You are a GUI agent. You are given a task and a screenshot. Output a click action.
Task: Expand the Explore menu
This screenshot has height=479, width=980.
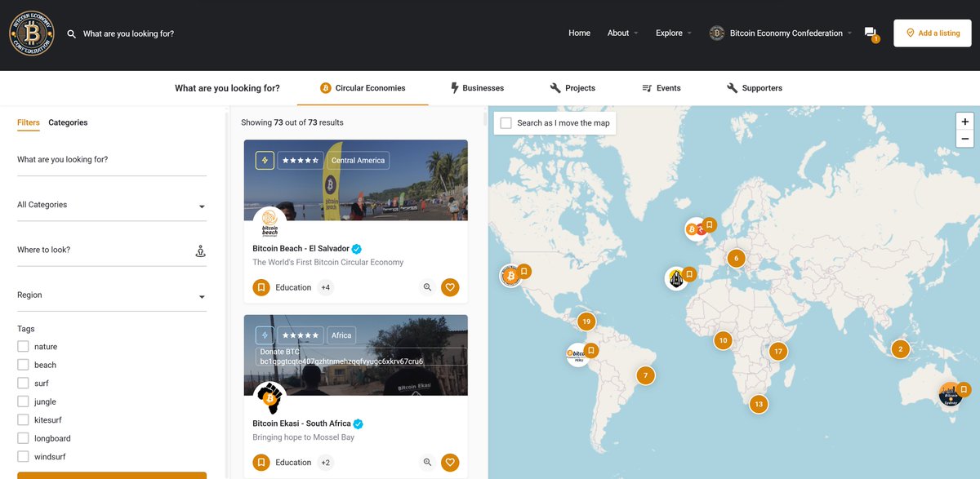pos(674,33)
